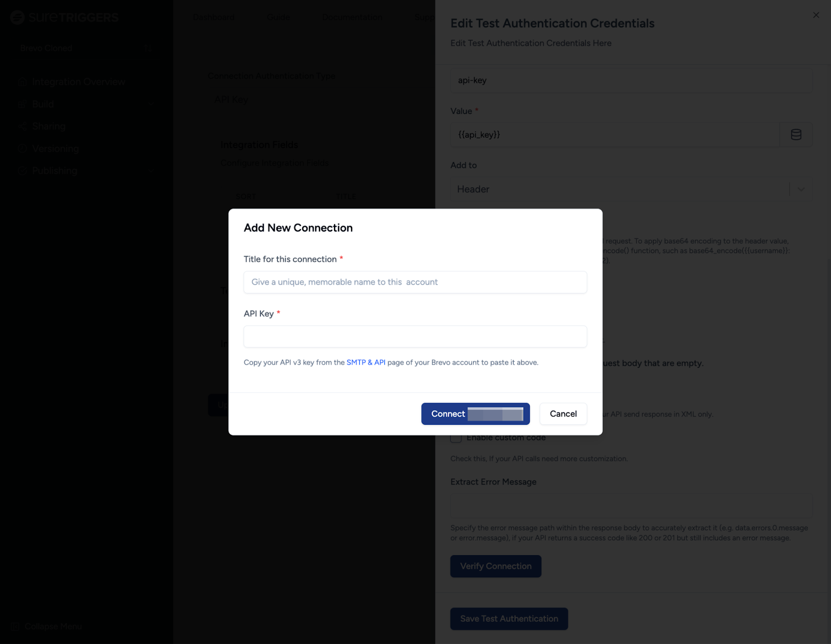Screen dimensions: 831x644
Task: Click the SureTriggers logo icon
Action: (17, 17)
